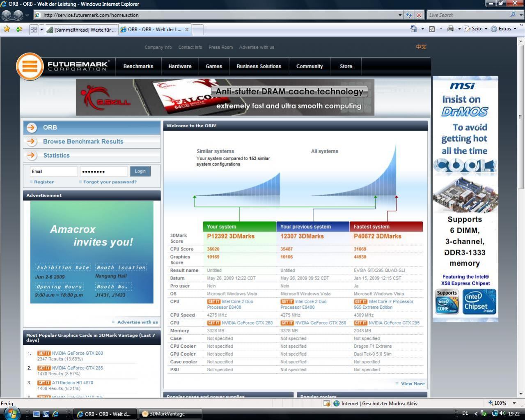Open the address bar history dropdown
Screen dimensions: 525x420
(x=400, y=15)
